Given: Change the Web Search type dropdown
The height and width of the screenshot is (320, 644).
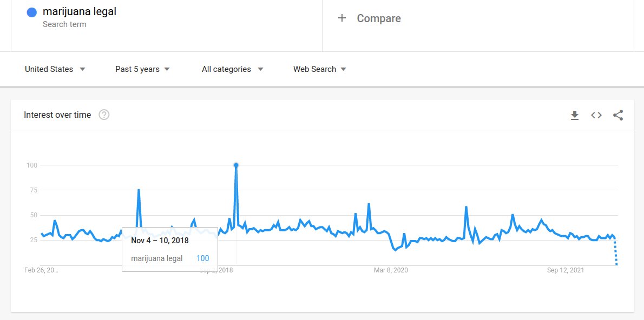Looking at the screenshot, I should [319, 69].
